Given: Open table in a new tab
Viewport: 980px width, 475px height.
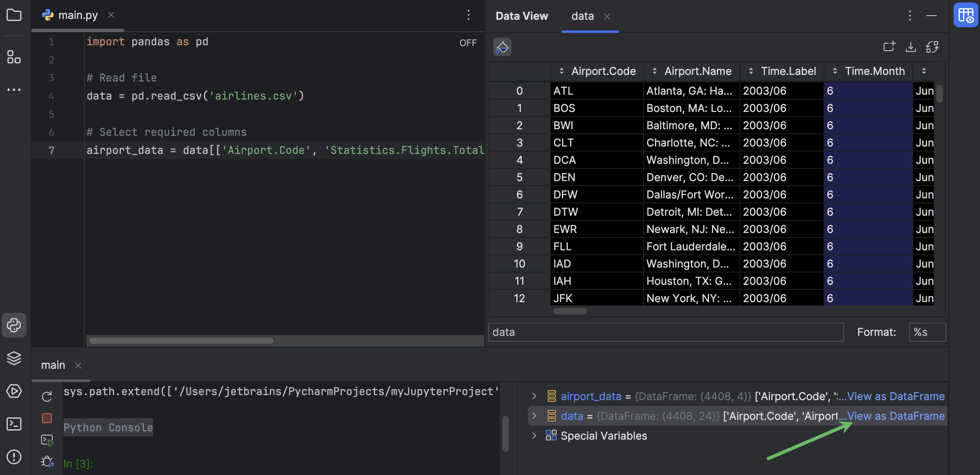Looking at the screenshot, I should point(889,47).
